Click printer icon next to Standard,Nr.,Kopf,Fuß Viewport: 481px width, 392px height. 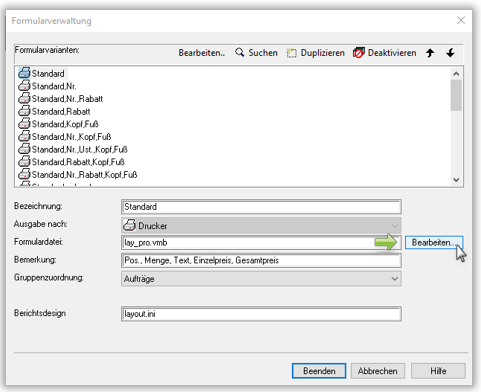pyautogui.click(x=24, y=136)
